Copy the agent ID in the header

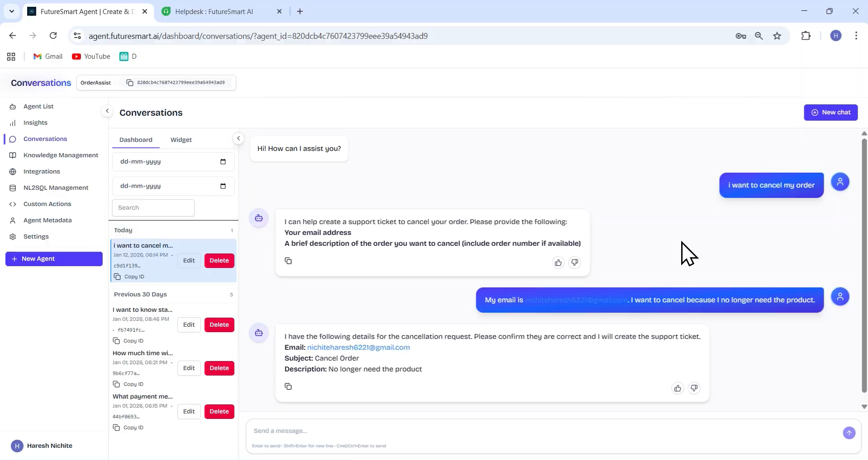(130, 83)
